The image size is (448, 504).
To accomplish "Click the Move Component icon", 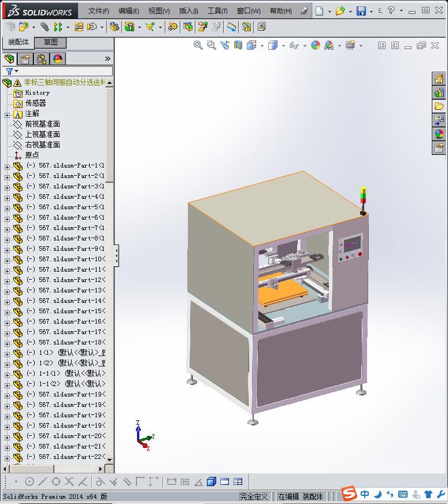I will point(92,27).
